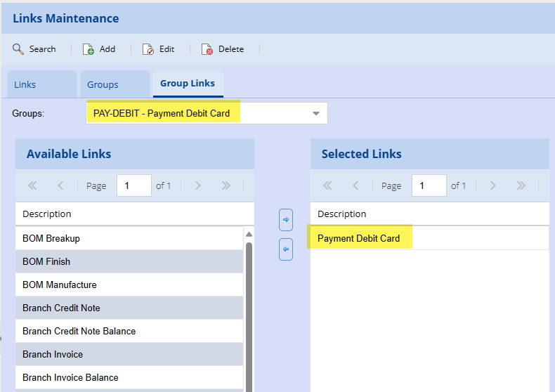The width and height of the screenshot is (555, 392).
Task: Open the Groups tab
Action: pos(103,84)
